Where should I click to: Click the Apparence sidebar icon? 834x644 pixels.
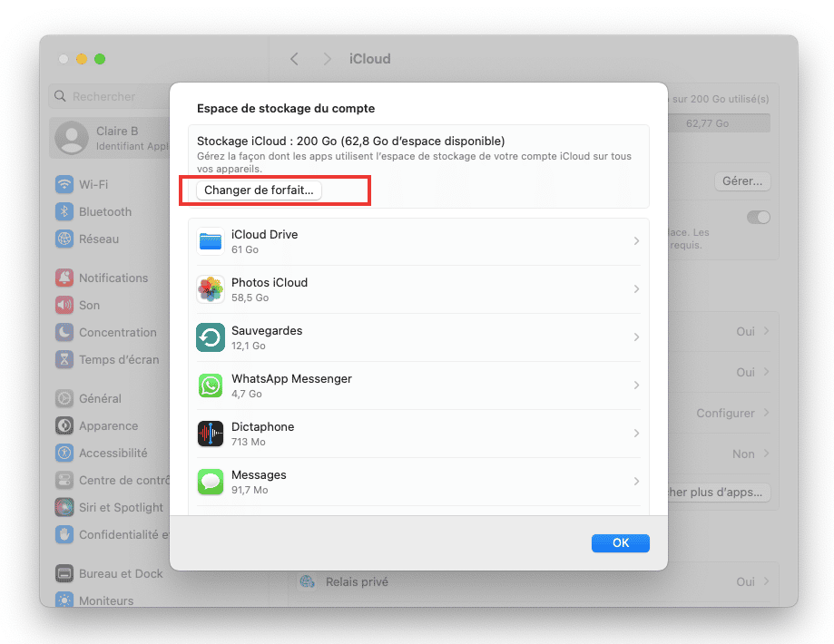(64, 425)
